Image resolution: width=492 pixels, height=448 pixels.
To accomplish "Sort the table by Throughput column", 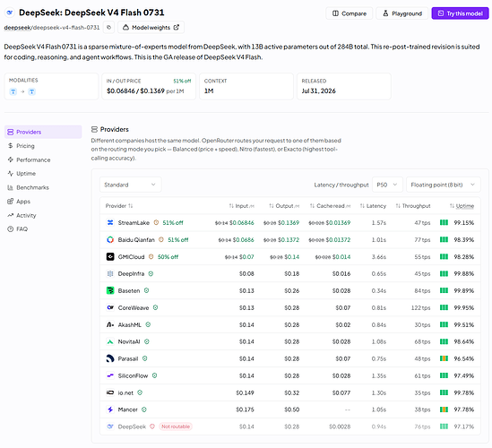I will tap(412, 206).
